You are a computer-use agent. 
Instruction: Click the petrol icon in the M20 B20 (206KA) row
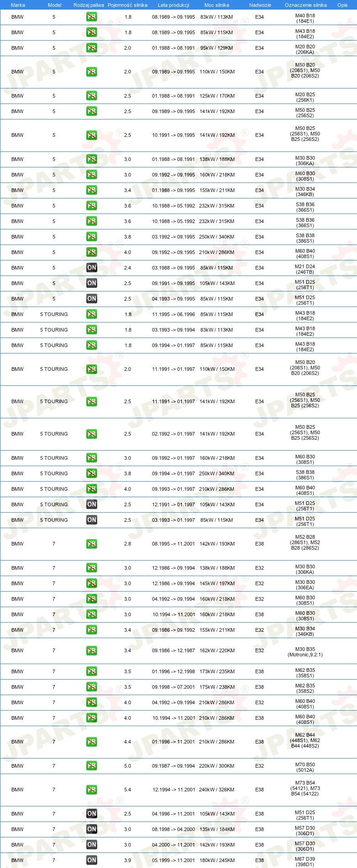pyautogui.click(x=92, y=48)
